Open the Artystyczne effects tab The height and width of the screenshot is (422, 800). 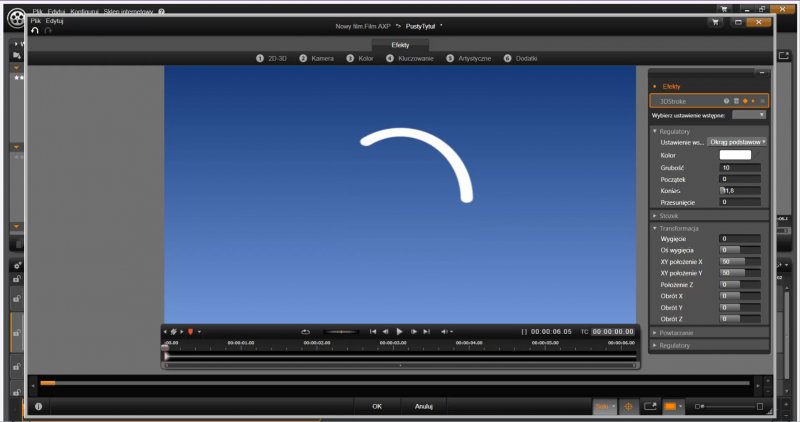pyautogui.click(x=468, y=59)
